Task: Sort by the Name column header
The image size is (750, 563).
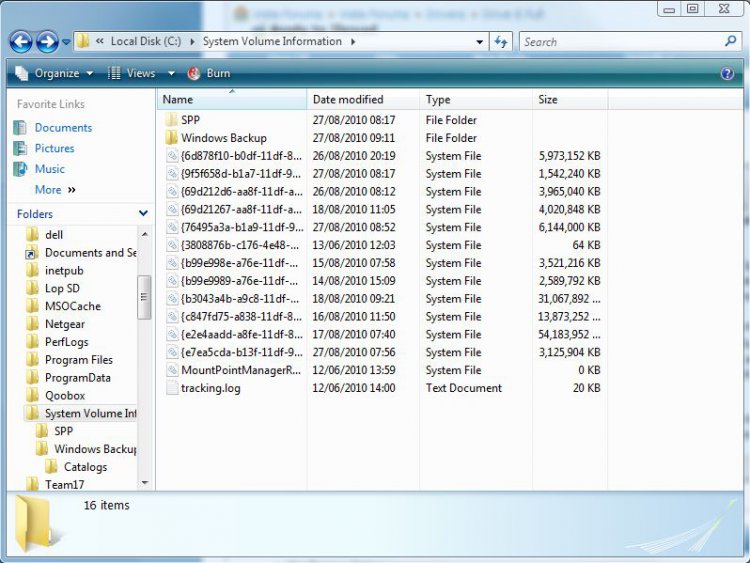Action: tap(232, 99)
